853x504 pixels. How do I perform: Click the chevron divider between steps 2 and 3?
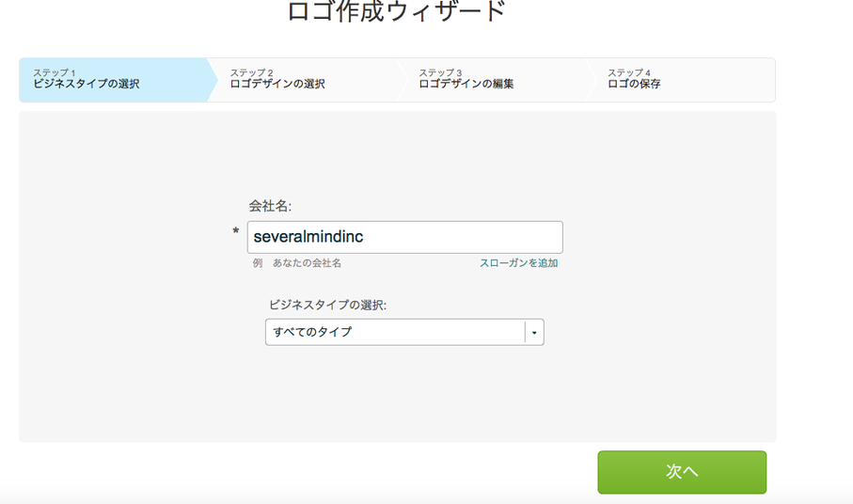[402, 80]
